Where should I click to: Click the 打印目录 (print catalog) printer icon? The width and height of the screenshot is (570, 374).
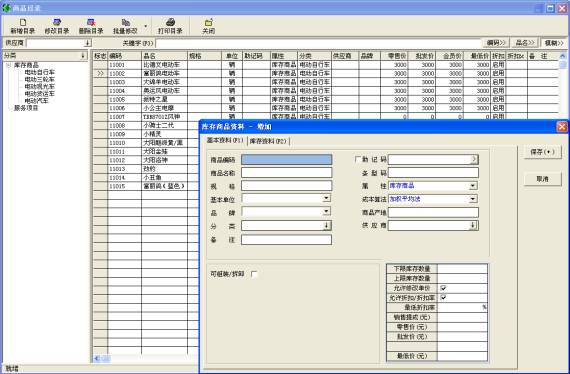pos(170,23)
